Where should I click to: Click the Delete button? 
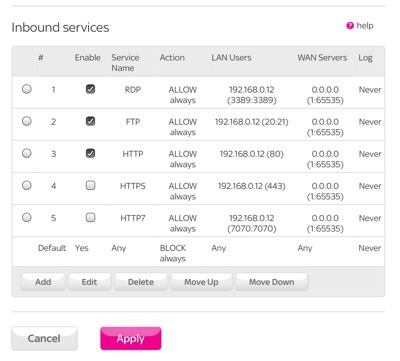(141, 282)
